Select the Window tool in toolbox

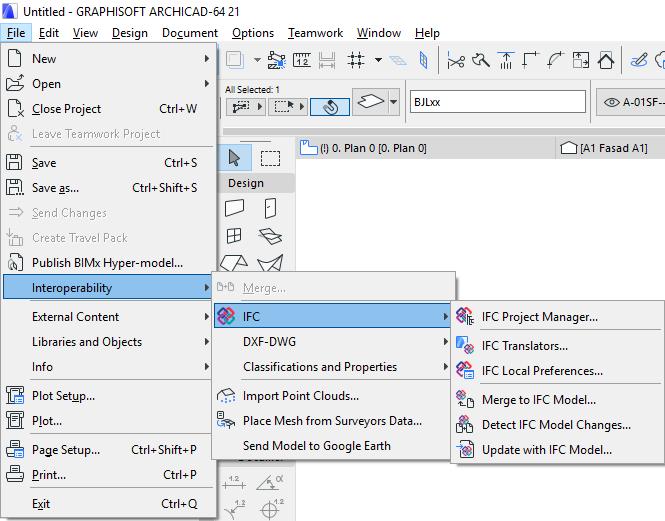[x=234, y=236]
